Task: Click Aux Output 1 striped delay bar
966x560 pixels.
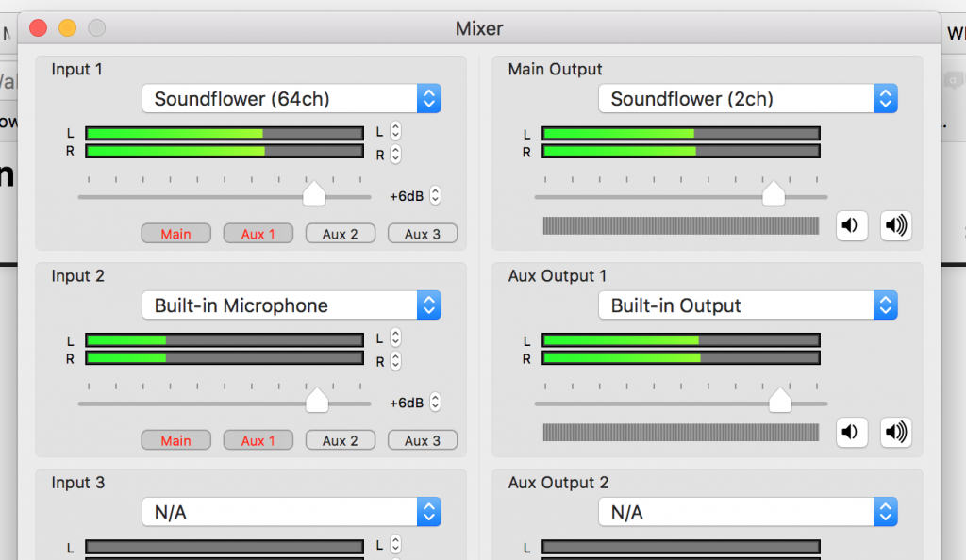Action: (x=681, y=433)
